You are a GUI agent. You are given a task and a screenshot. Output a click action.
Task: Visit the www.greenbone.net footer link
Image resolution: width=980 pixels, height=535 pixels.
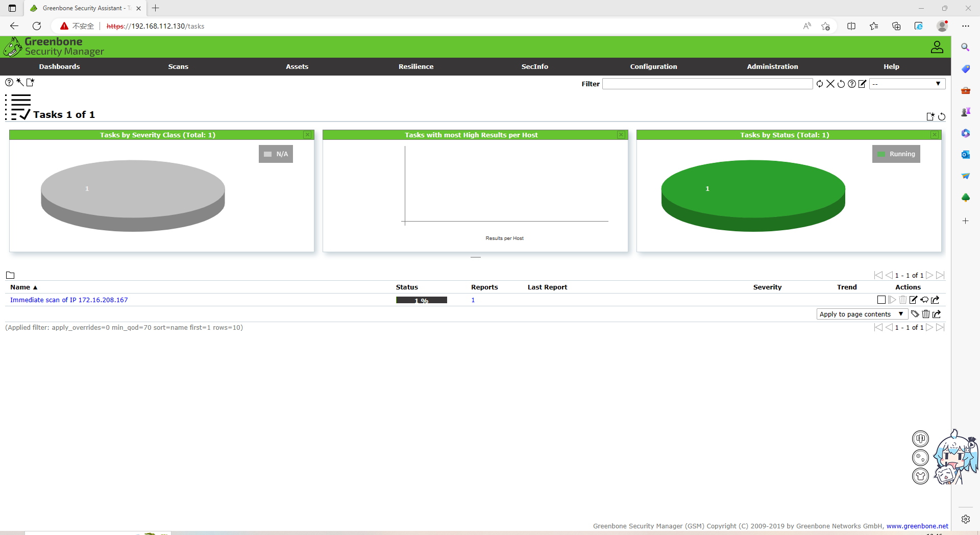point(917,526)
